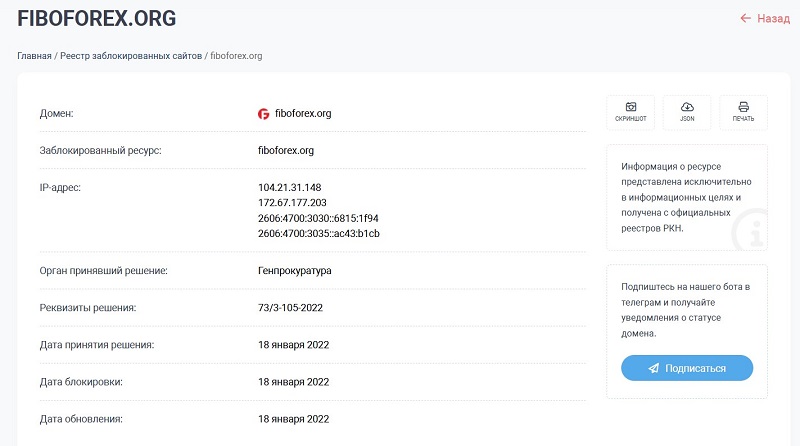Open Главная in the breadcrumb

(x=34, y=56)
